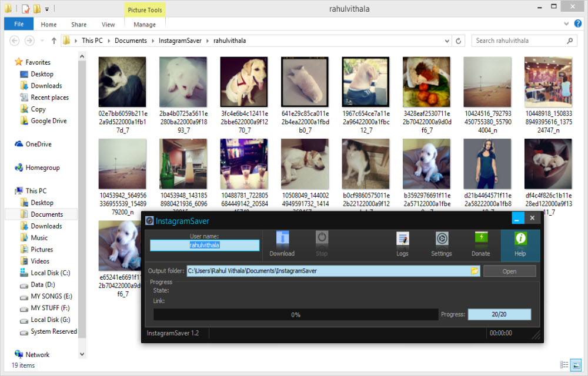Open the recent locations dropdown arrow
The image size is (588, 376).
point(42,41)
